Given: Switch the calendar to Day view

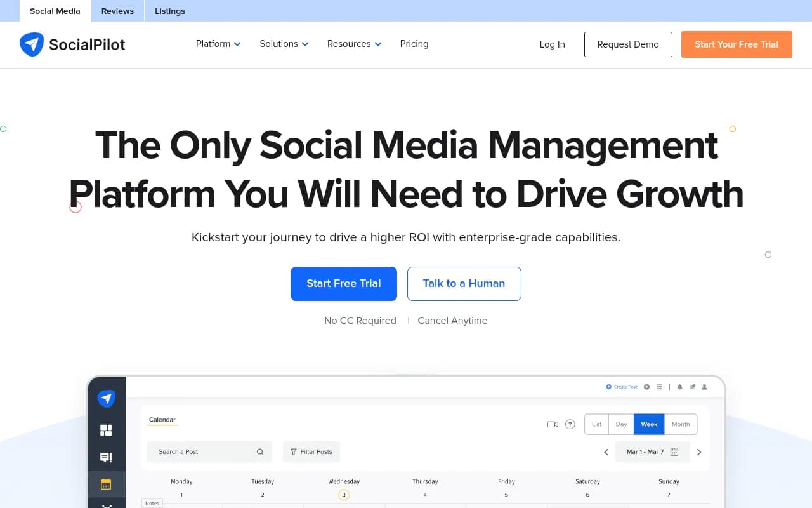Looking at the screenshot, I should [x=621, y=424].
